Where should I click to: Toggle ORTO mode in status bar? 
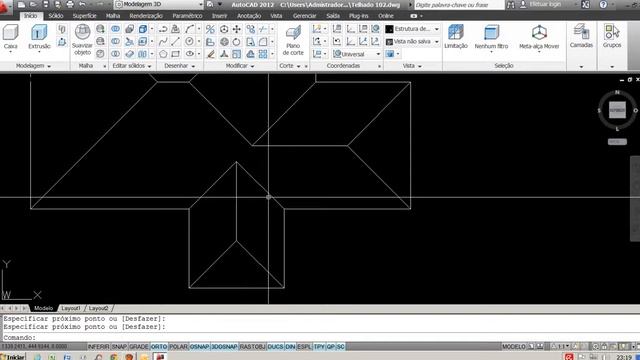point(159,347)
